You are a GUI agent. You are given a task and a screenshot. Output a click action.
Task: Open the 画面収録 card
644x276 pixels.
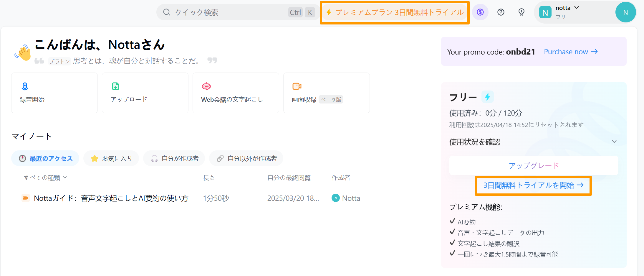point(327,93)
